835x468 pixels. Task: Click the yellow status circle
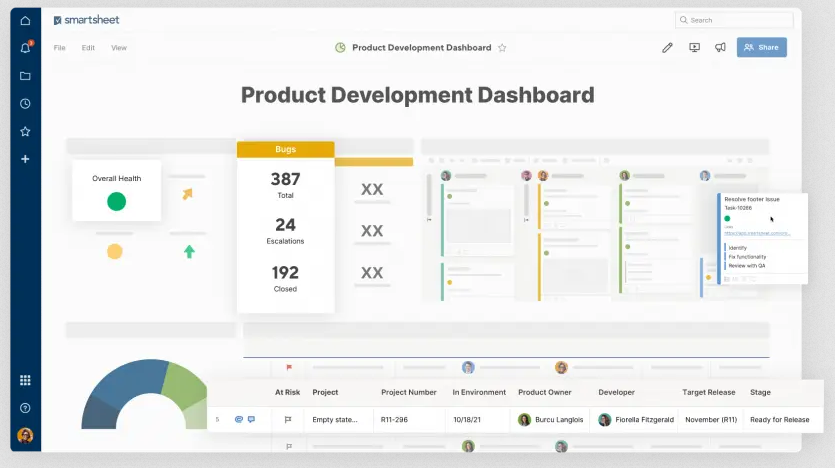tap(114, 251)
